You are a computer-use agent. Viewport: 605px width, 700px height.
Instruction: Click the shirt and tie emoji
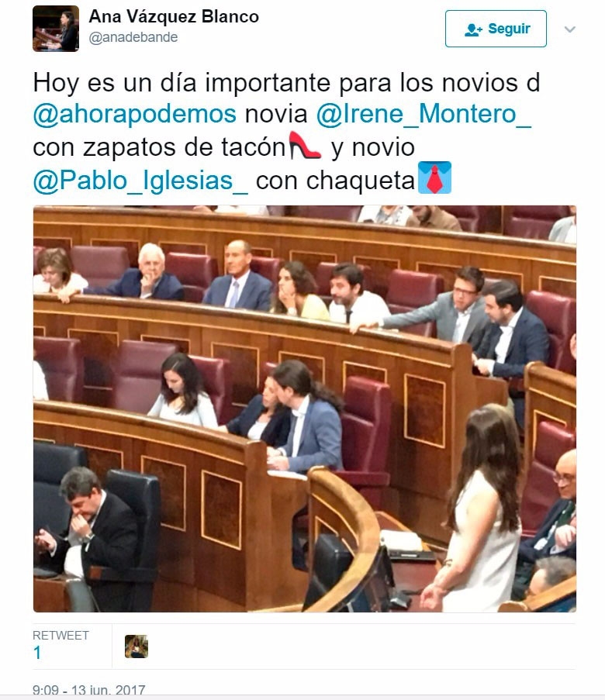click(434, 178)
